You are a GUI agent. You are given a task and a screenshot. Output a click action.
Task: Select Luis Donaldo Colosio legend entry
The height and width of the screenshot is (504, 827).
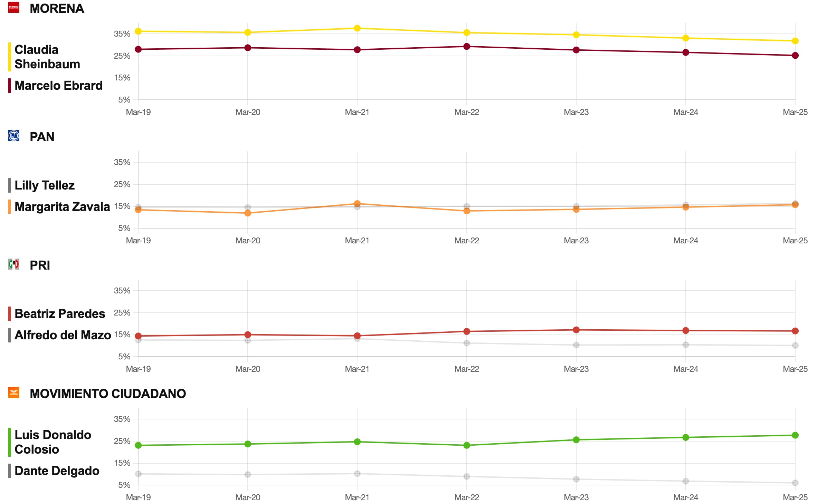click(53, 442)
